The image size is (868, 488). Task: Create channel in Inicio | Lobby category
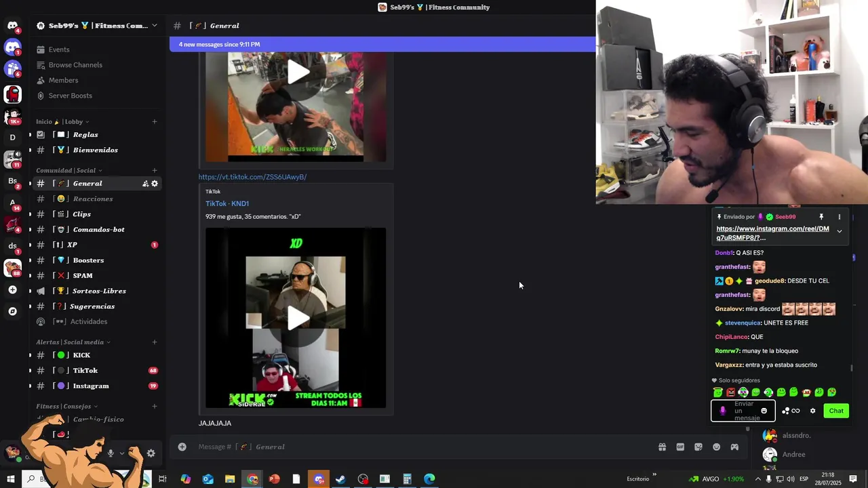click(x=155, y=122)
